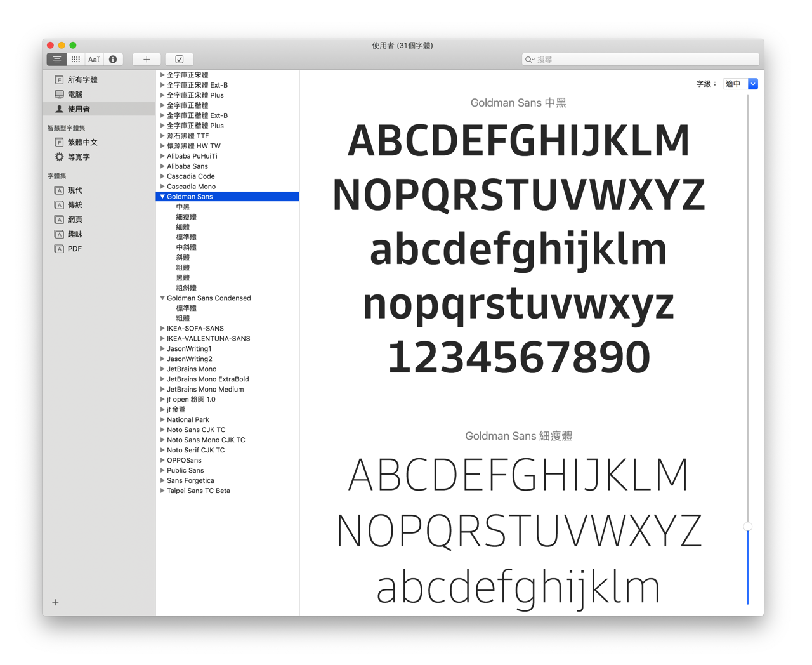Collapse the Goldman Sans family

coord(162,197)
